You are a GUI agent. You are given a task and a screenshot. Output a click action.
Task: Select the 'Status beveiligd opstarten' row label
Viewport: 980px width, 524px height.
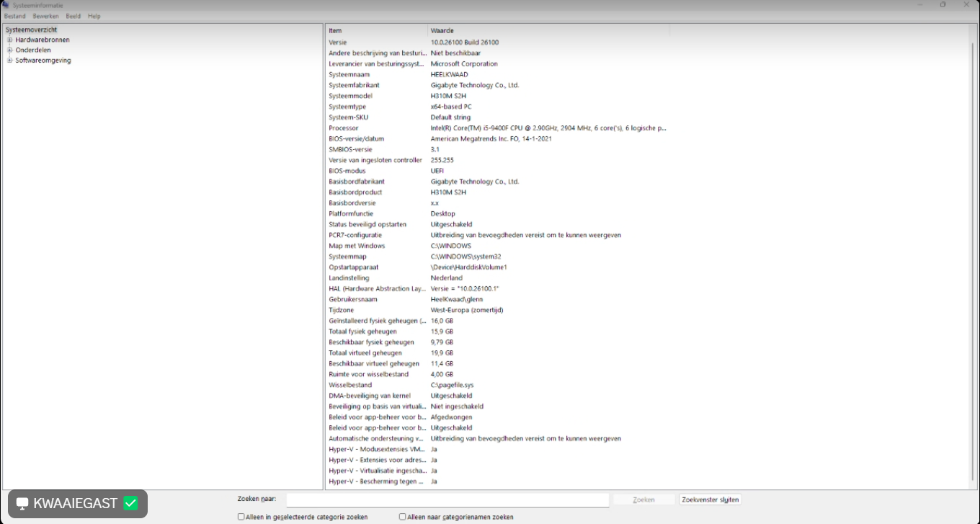(367, 224)
